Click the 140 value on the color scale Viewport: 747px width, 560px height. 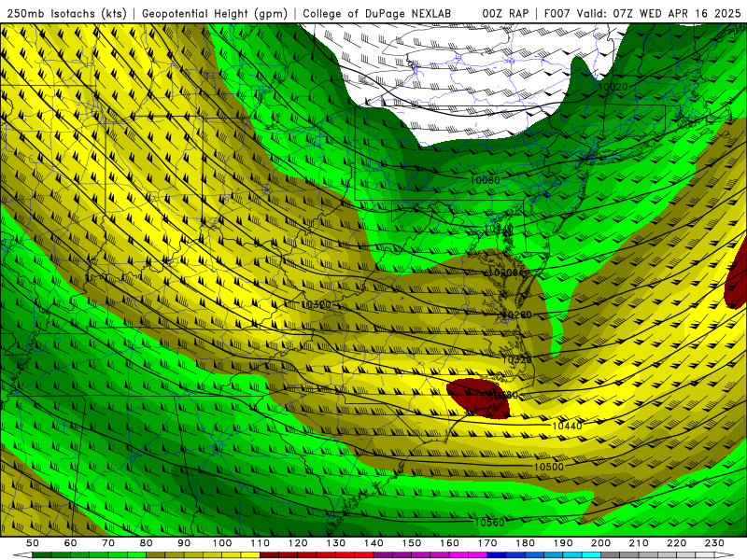(x=374, y=543)
